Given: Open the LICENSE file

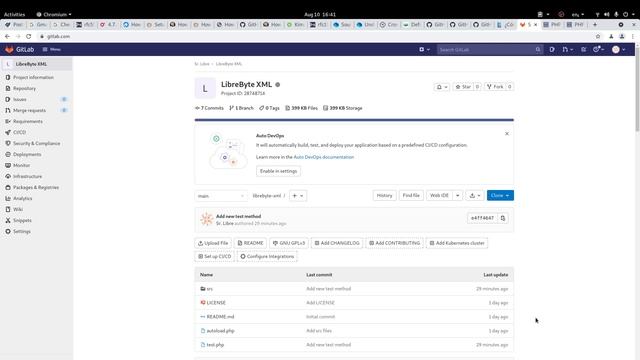Looking at the screenshot, I should (x=216, y=303).
